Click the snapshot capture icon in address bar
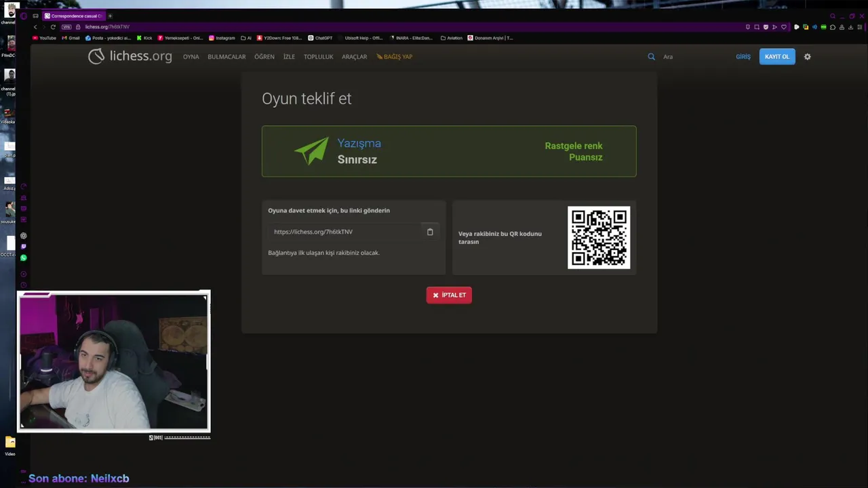 [x=757, y=27]
